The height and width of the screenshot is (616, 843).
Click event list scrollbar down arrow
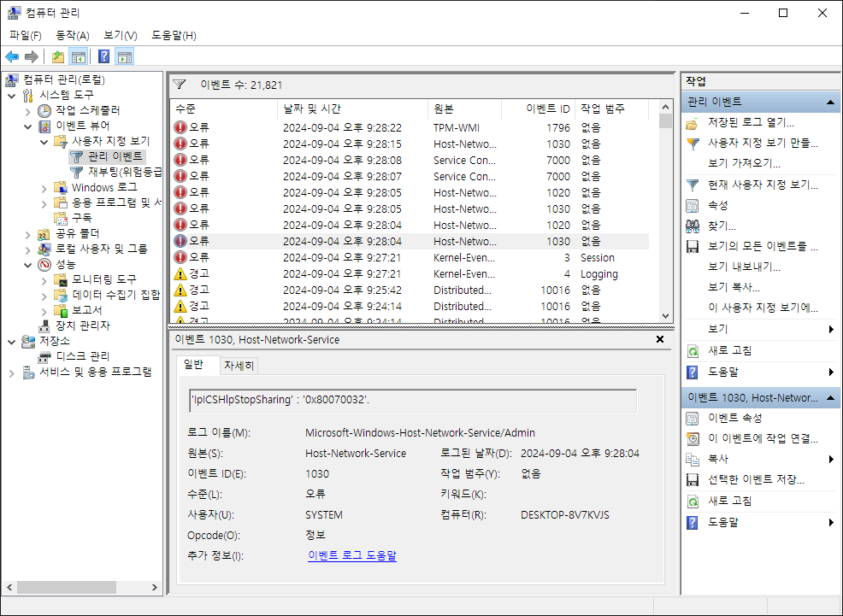(665, 316)
